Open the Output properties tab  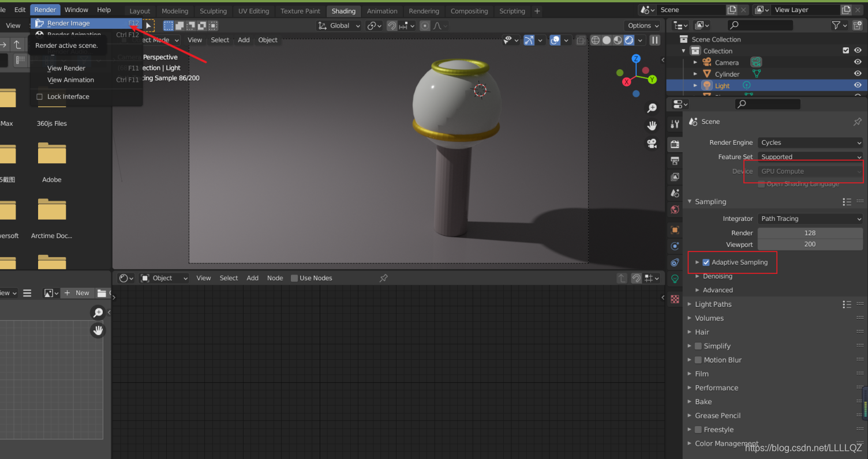675,160
